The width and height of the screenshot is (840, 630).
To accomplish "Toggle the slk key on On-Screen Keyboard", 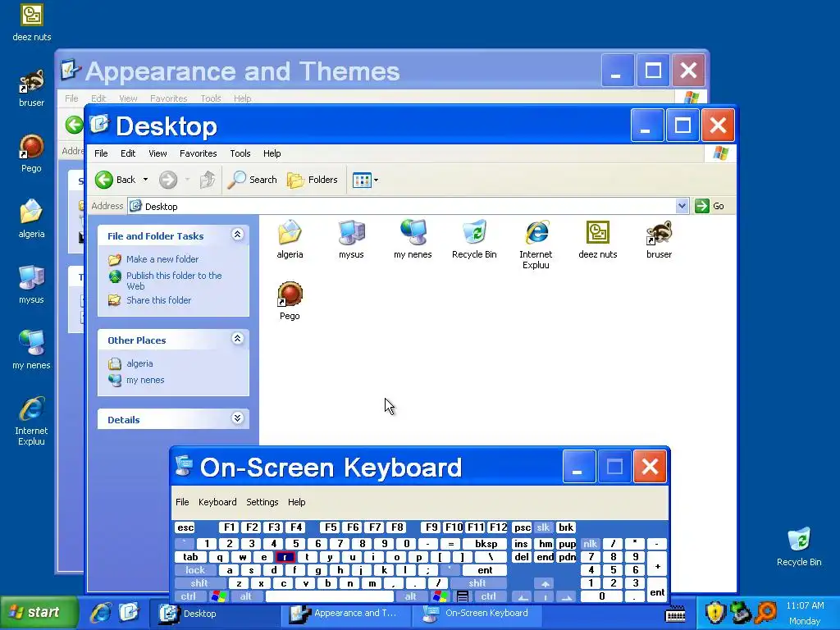I will tap(543, 527).
